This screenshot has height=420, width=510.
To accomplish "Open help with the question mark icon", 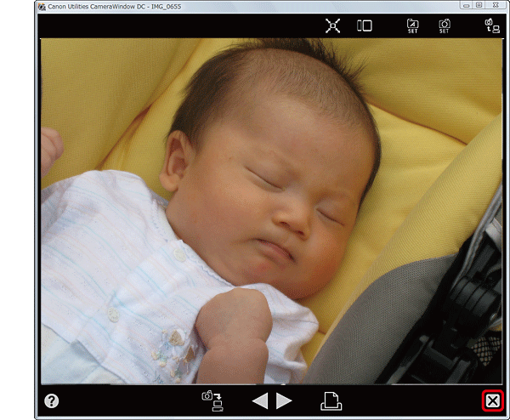I will coord(52,401).
